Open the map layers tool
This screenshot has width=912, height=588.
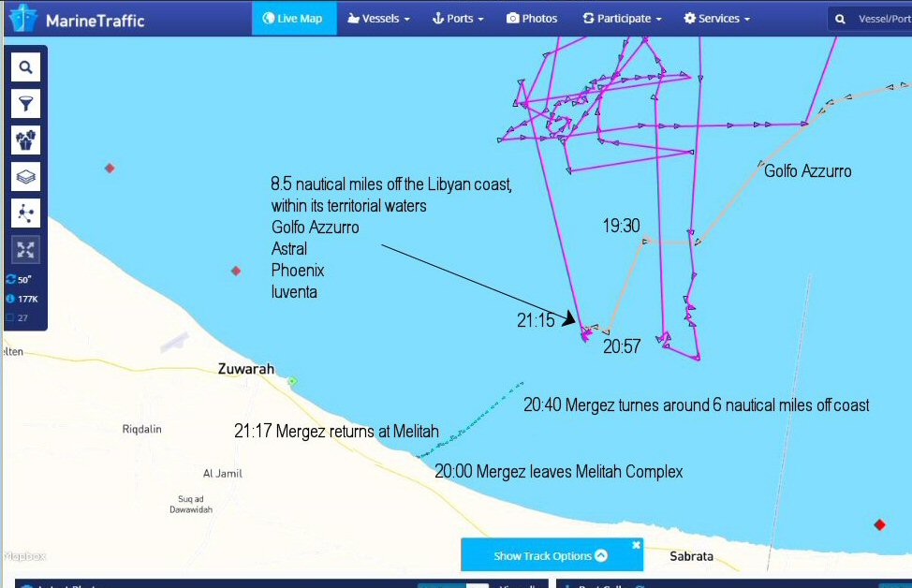(25, 177)
